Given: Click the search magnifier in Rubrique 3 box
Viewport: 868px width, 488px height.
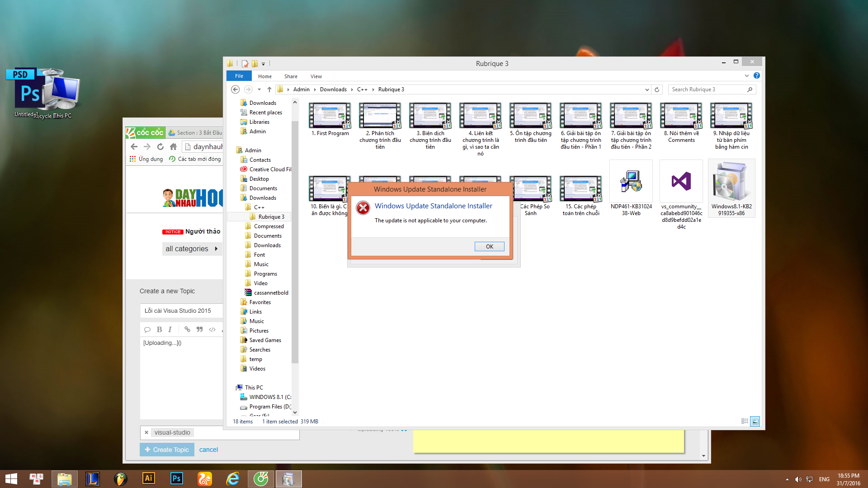Looking at the screenshot, I should click(x=750, y=89).
